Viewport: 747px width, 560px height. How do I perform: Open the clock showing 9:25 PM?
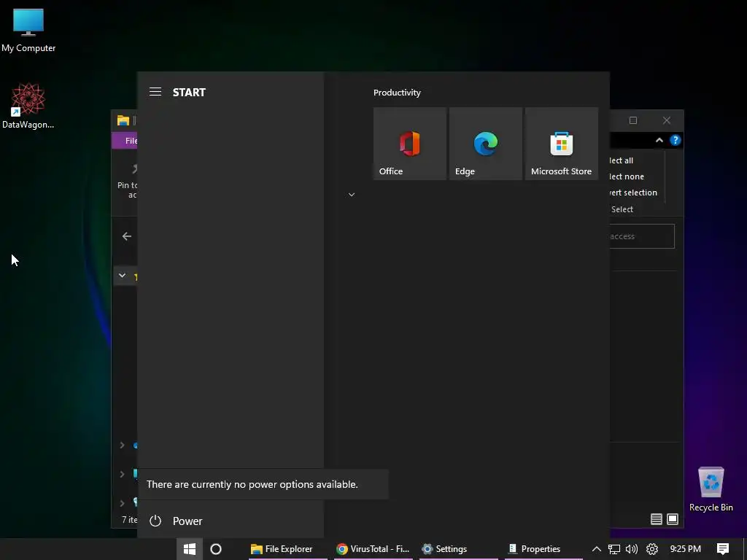coord(685,549)
